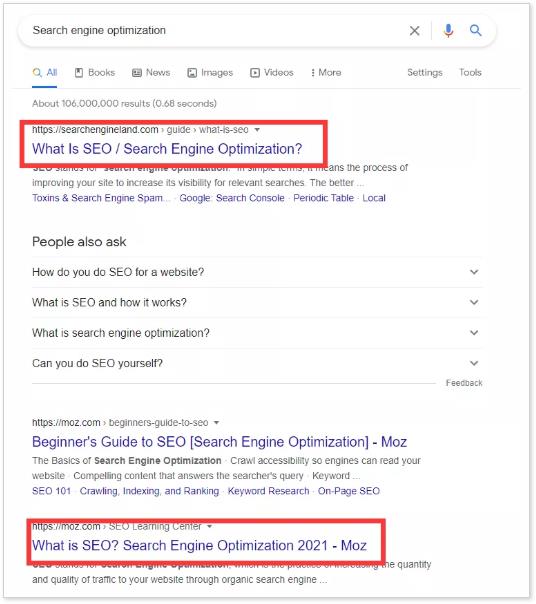Start voice search with the microphone icon

pyautogui.click(x=448, y=30)
